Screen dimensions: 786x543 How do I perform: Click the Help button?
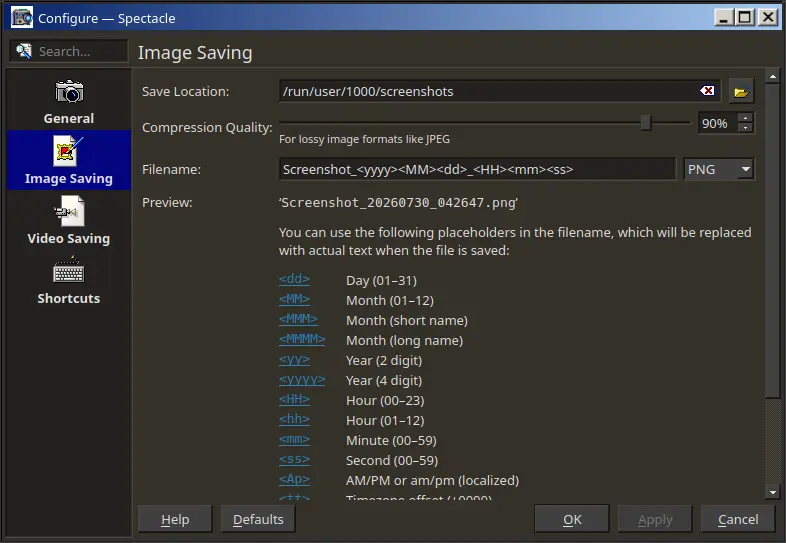click(175, 519)
